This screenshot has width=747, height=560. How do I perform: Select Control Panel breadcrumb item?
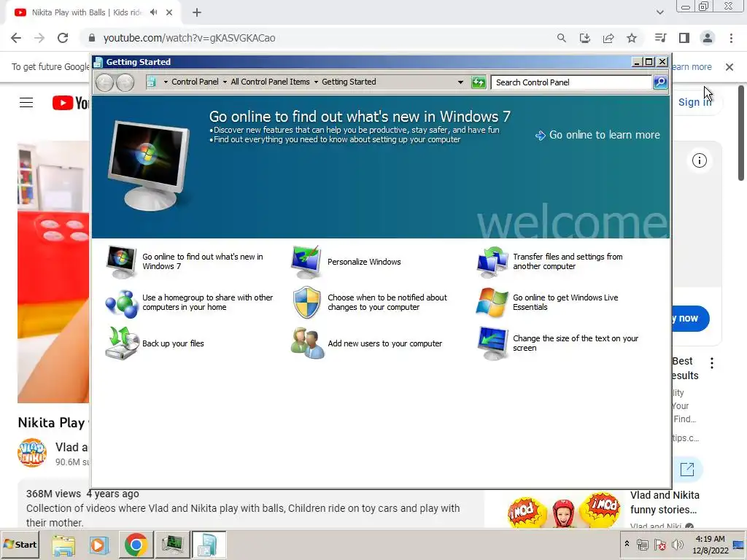(195, 82)
